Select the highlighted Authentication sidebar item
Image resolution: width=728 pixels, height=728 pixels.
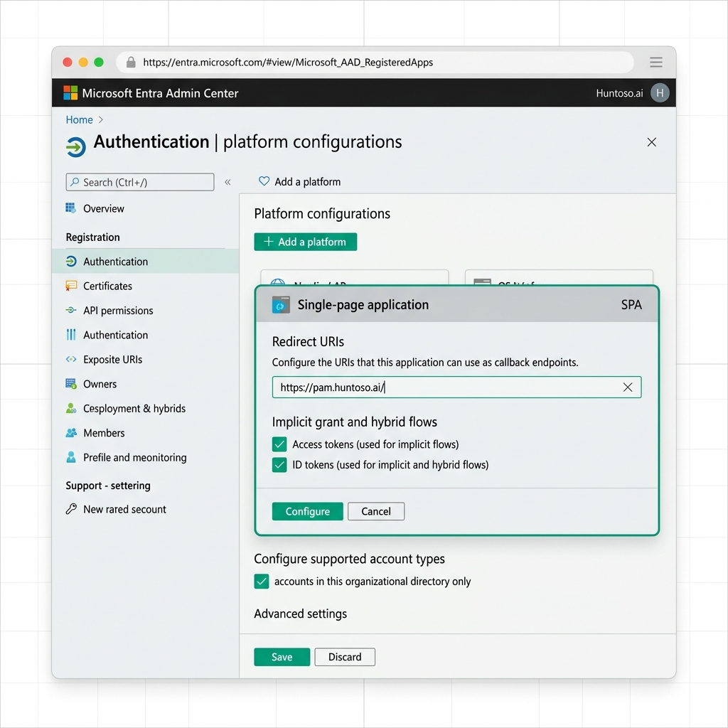(x=146, y=262)
